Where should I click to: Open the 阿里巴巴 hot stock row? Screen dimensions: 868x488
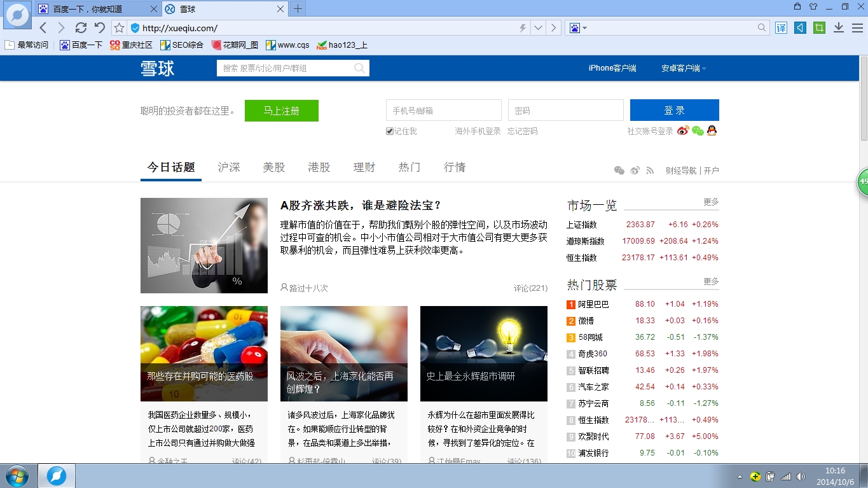pos(643,304)
